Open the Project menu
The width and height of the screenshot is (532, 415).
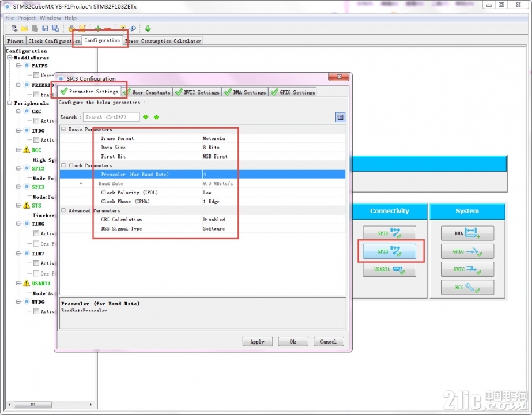coord(27,18)
